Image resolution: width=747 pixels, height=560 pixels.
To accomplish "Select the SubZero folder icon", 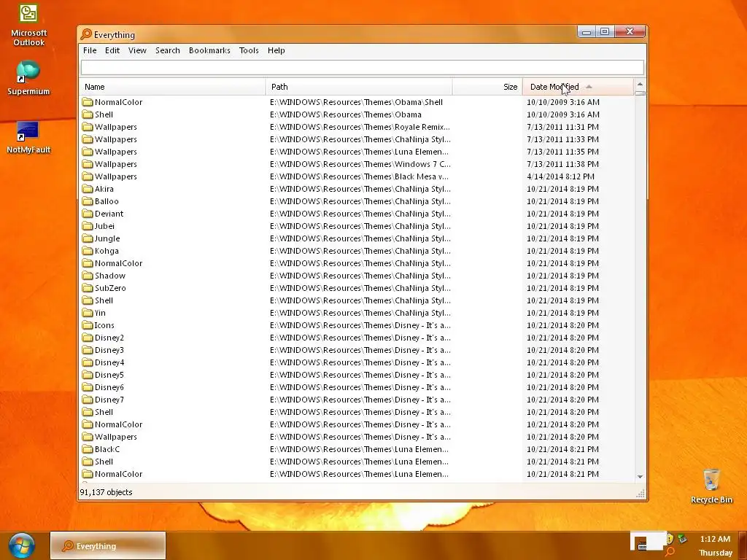I will pyautogui.click(x=88, y=288).
